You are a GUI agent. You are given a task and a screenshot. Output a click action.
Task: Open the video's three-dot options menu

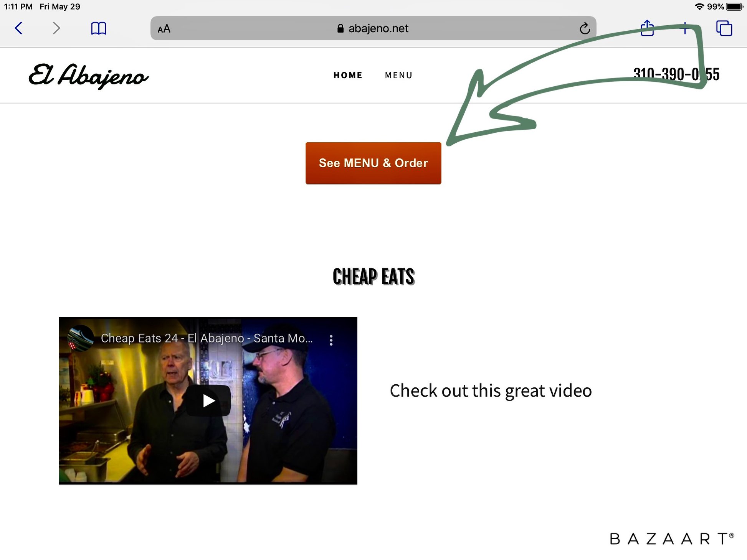click(331, 340)
